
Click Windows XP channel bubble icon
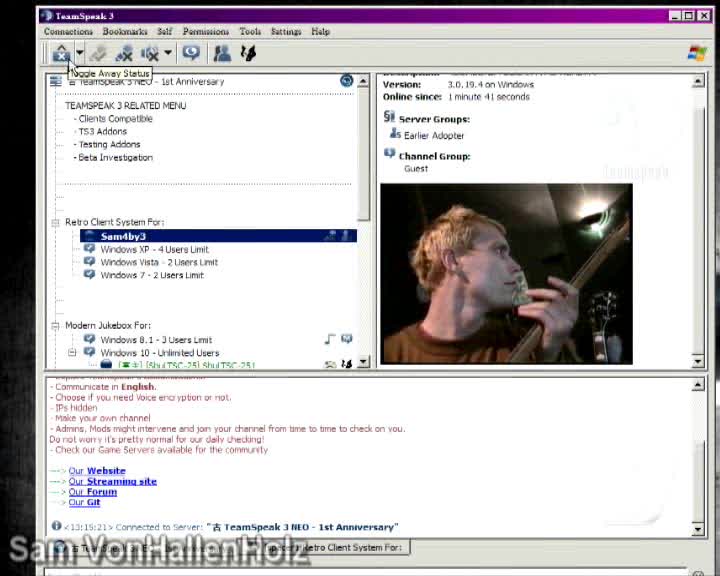coord(90,248)
